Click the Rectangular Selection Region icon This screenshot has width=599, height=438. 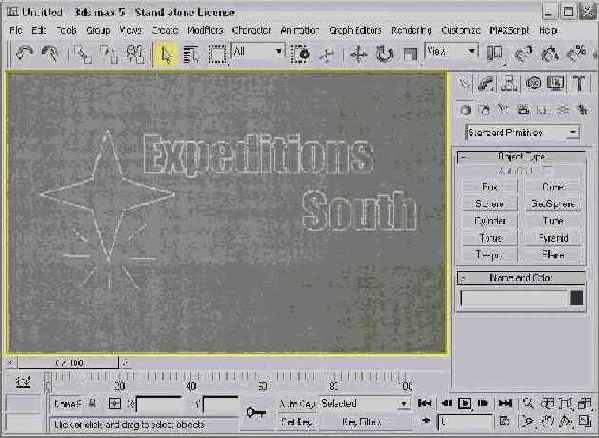(218, 54)
